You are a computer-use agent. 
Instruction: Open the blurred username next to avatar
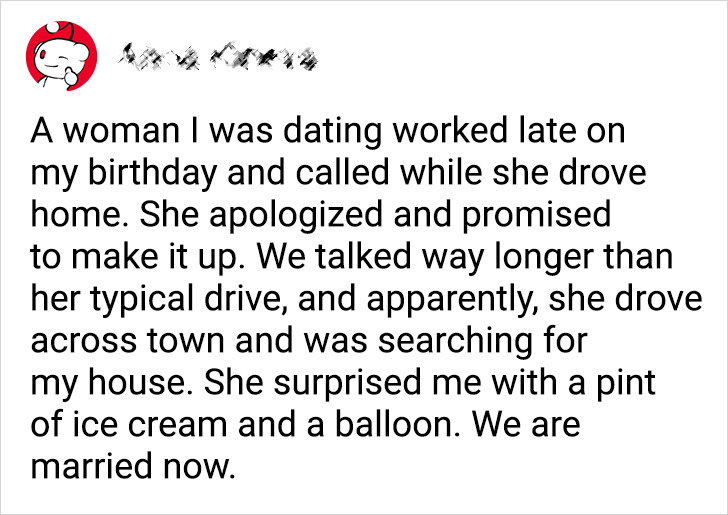[x=217, y=57]
